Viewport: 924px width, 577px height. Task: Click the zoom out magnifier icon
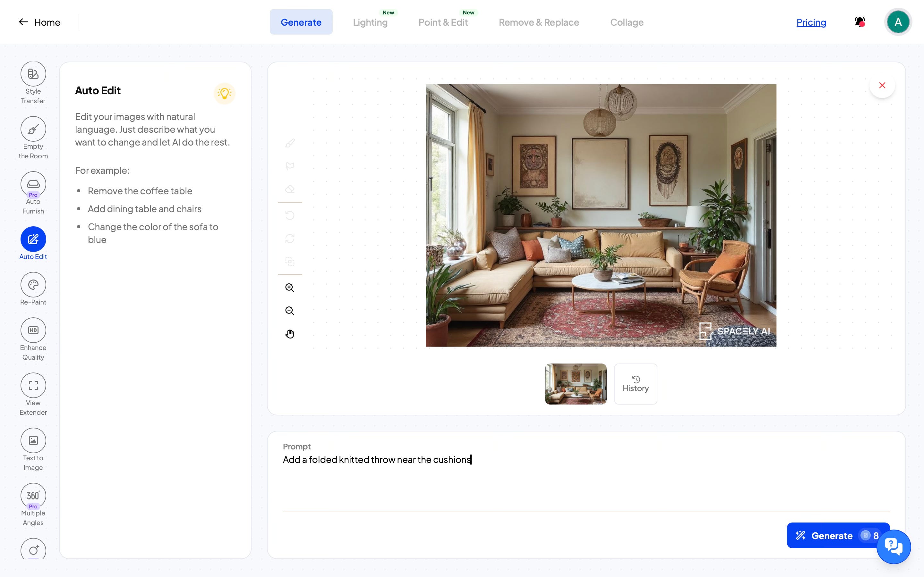(x=290, y=311)
